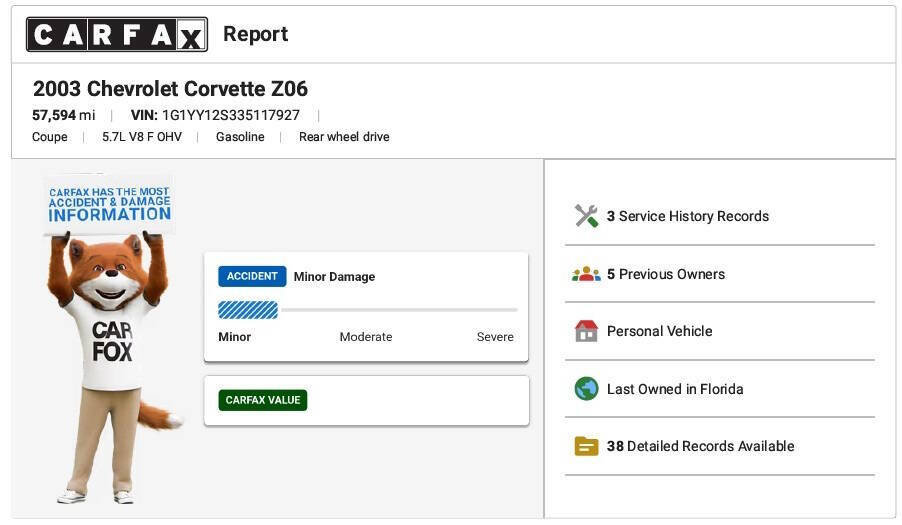Click the VIN number text

(x=231, y=115)
